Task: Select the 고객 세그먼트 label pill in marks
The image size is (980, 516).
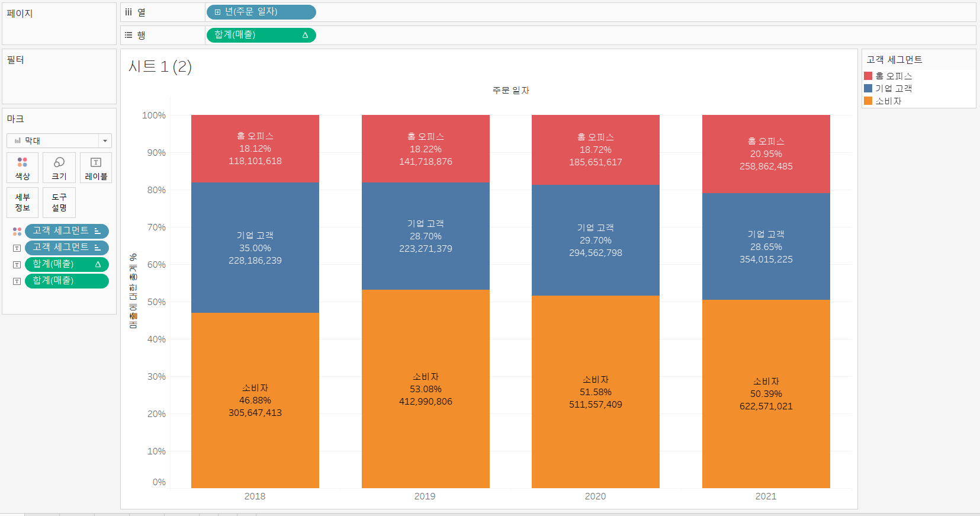Action: click(x=67, y=248)
